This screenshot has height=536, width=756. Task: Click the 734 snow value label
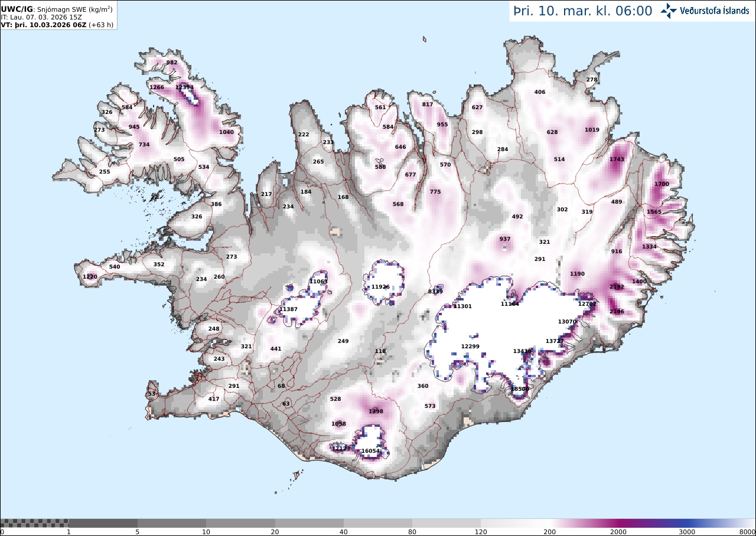(144, 145)
